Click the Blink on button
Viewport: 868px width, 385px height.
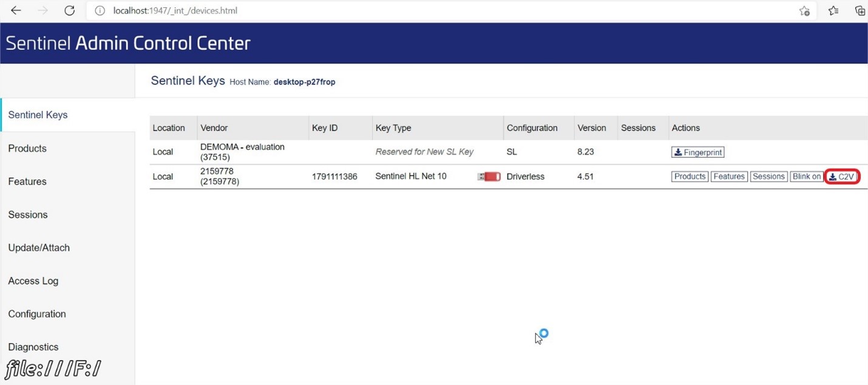click(x=807, y=177)
